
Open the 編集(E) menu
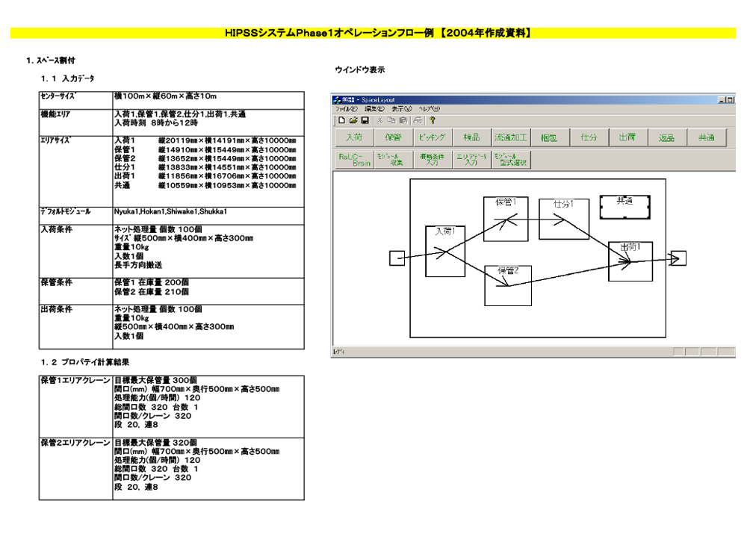(374, 109)
